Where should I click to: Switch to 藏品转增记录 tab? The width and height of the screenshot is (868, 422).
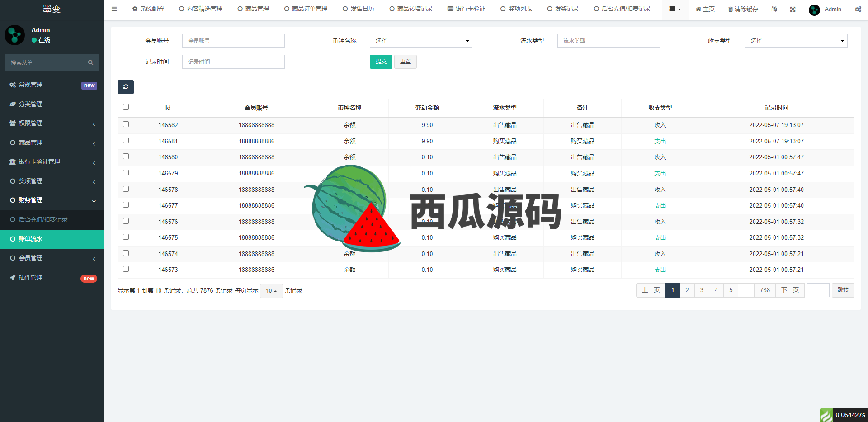(411, 9)
